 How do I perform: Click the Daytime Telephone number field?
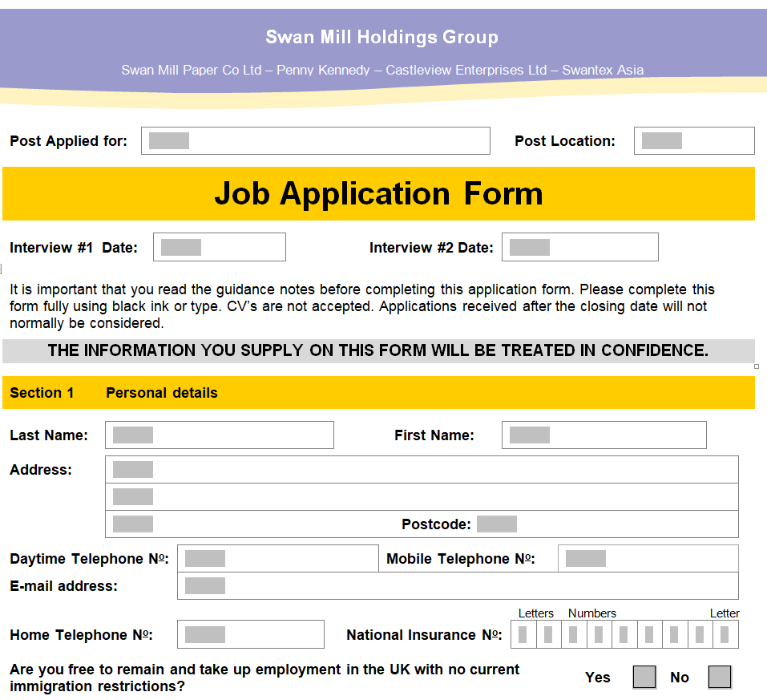point(277,559)
